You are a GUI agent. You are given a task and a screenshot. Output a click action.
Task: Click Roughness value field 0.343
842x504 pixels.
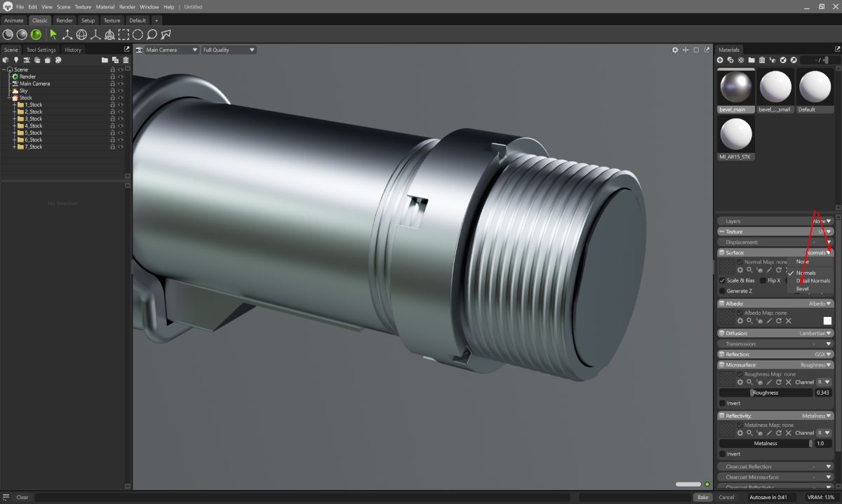(x=822, y=393)
